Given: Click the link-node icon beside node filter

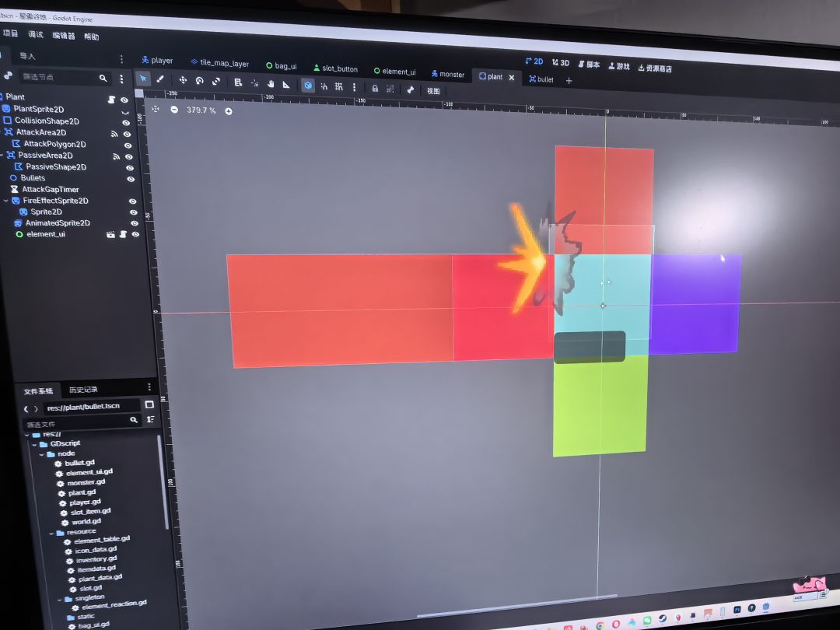Looking at the screenshot, I should click(x=8, y=75).
